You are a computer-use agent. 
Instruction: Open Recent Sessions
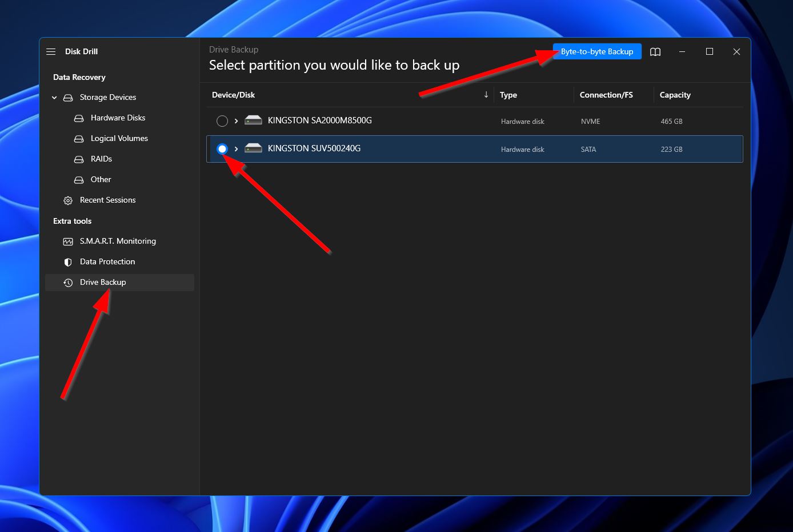(108, 200)
